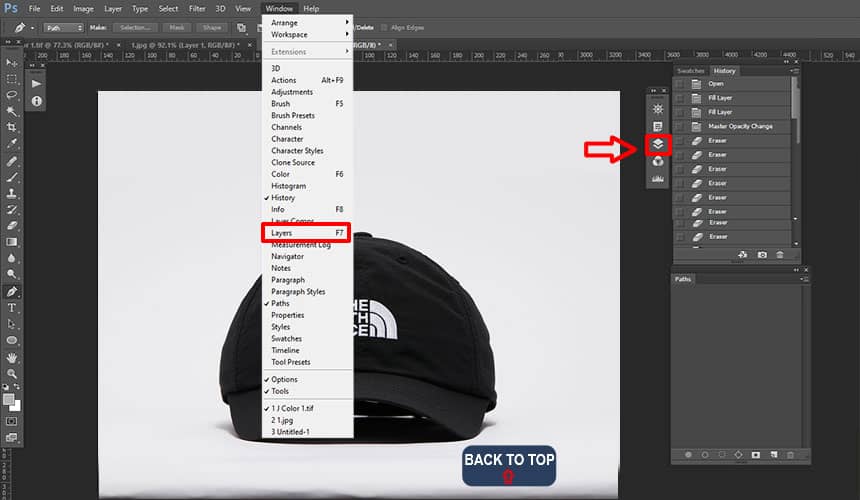Load path as selection in Paths panel
This screenshot has width=860, height=500.
click(722, 454)
